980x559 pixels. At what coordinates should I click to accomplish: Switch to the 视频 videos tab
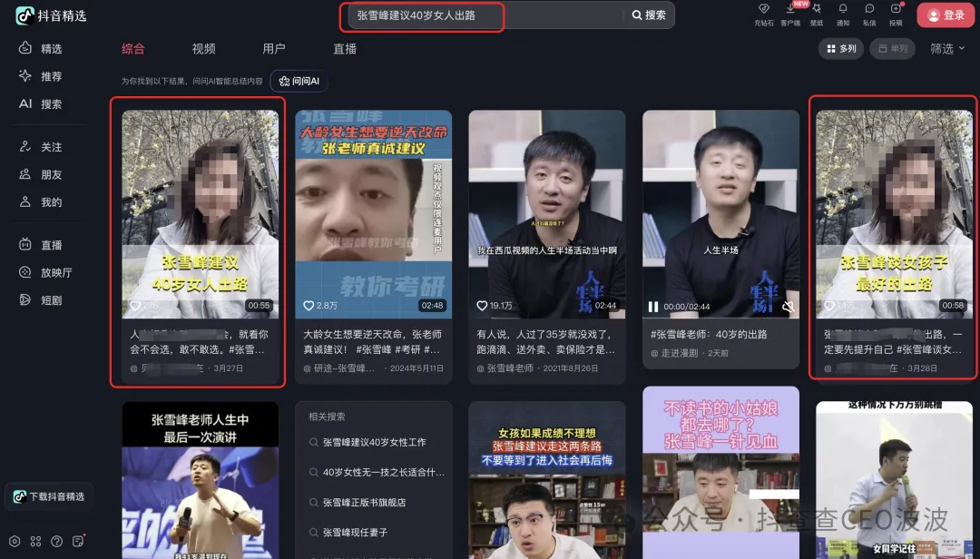[x=202, y=48]
